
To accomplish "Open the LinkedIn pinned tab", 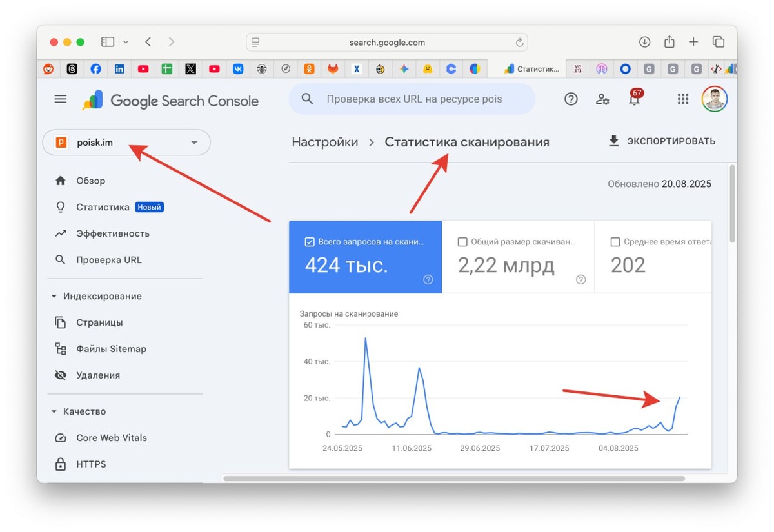I will pyautogui.click(x=119, y=69).
